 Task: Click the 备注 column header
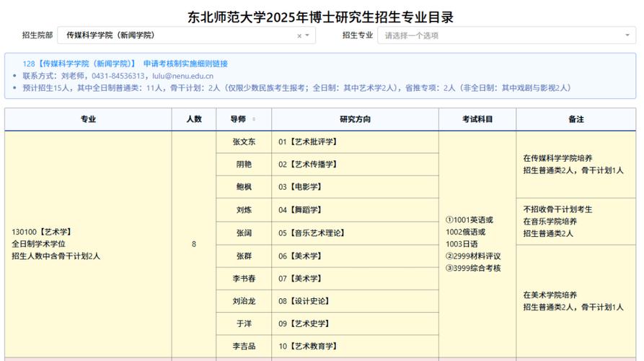[575, 119]
